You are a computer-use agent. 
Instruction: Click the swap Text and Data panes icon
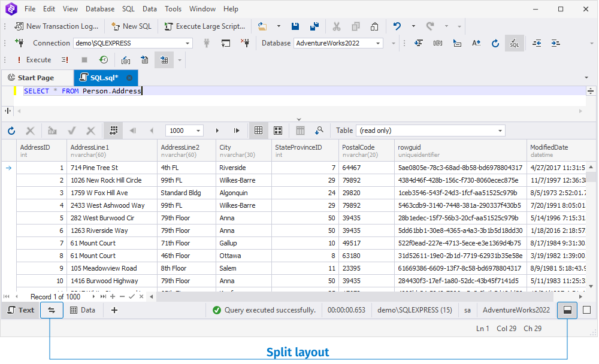pyautogui.click(x=52, y=310)
